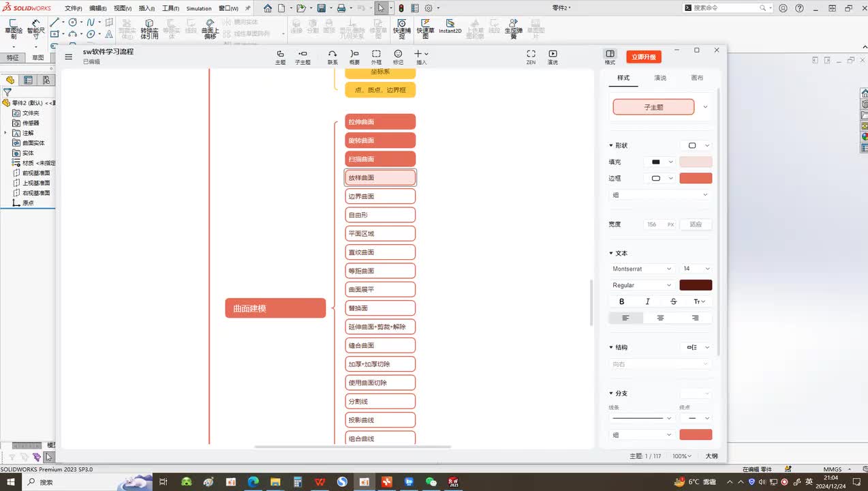Image resolution: width=868 pixels, height=491 pixels.
Task: Switch to the 画布 canvas tab
Action: (697, 78)
